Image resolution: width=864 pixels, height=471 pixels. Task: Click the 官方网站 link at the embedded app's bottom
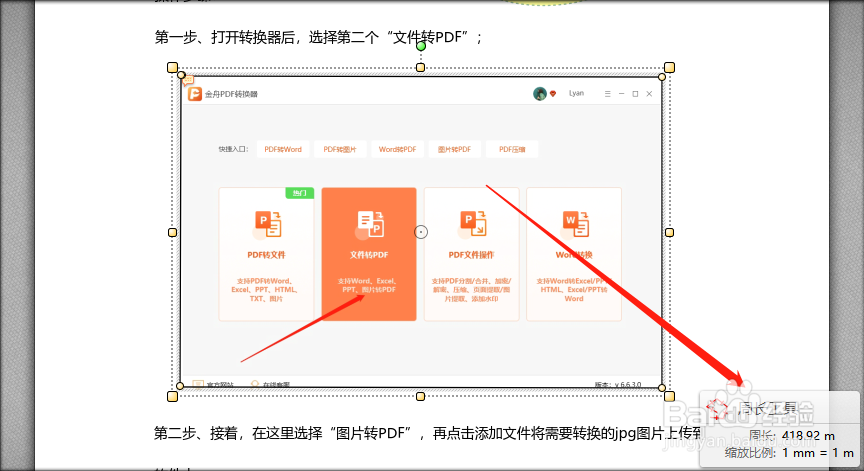(213, 384)
